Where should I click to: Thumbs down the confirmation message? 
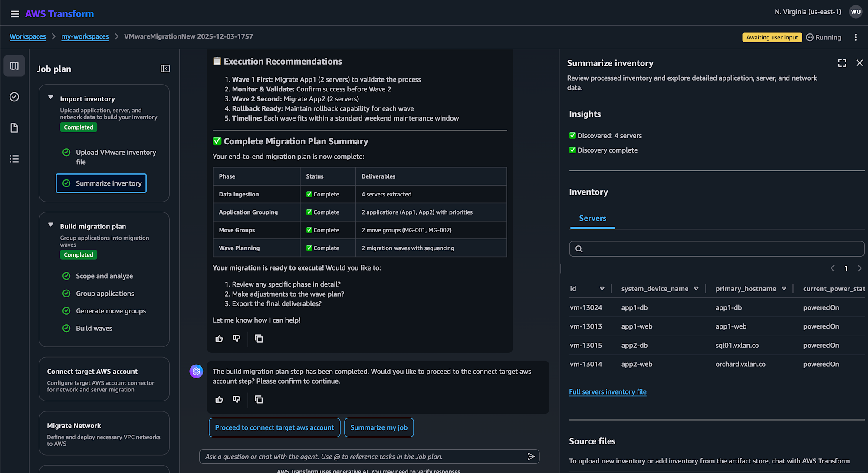237,399
